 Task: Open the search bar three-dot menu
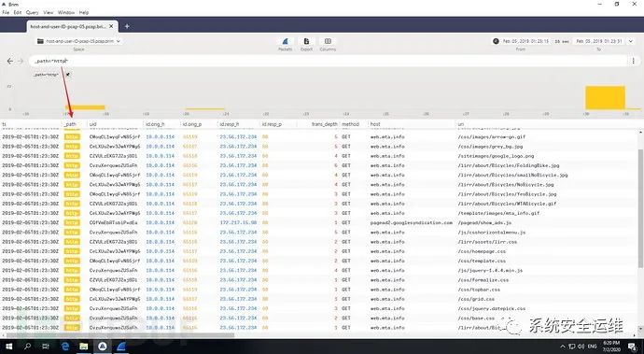coord(634,61)
